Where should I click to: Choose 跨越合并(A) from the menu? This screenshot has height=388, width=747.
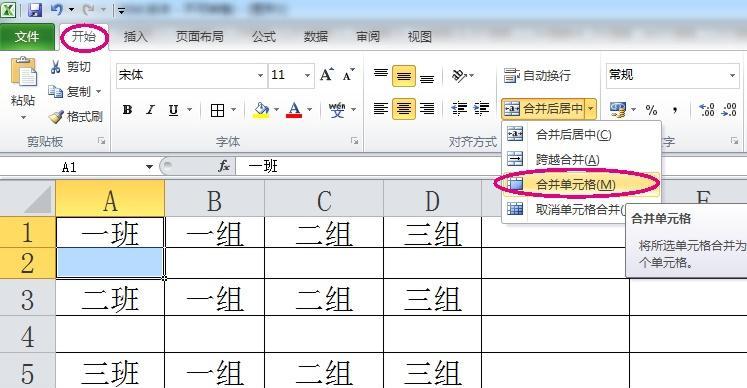(582, 159)
